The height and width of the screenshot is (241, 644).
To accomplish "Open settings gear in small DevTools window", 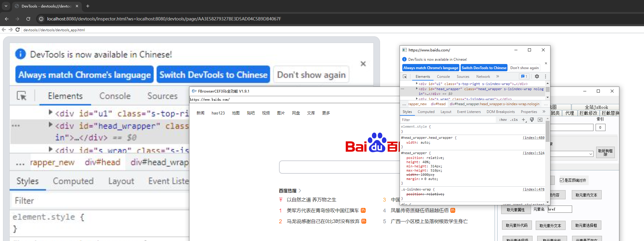I will [537, 76].
